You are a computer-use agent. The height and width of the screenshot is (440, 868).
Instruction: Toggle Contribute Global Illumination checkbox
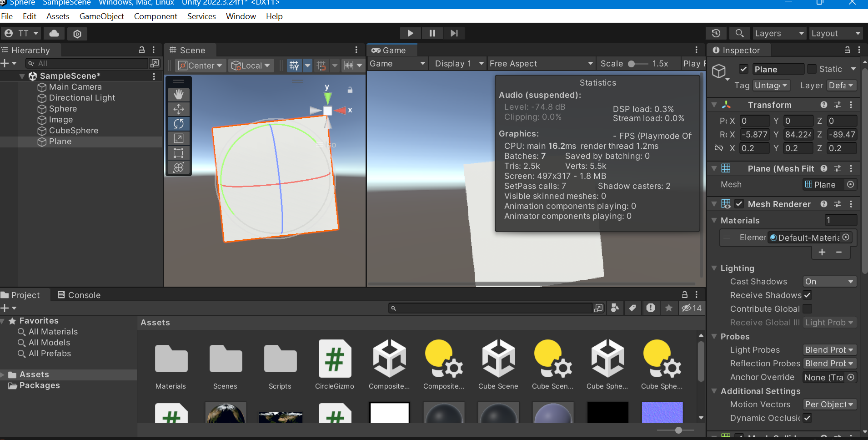coord(808,309)
